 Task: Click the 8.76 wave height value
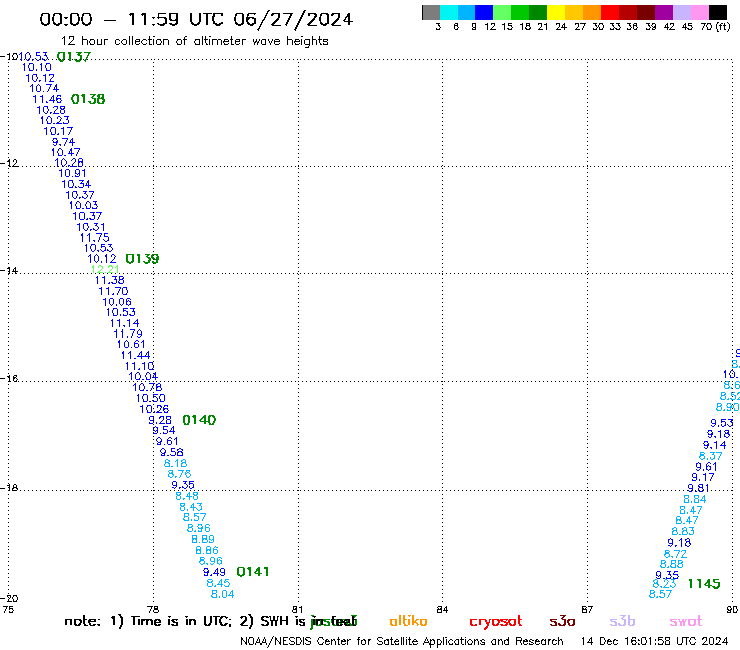[179, 474]
